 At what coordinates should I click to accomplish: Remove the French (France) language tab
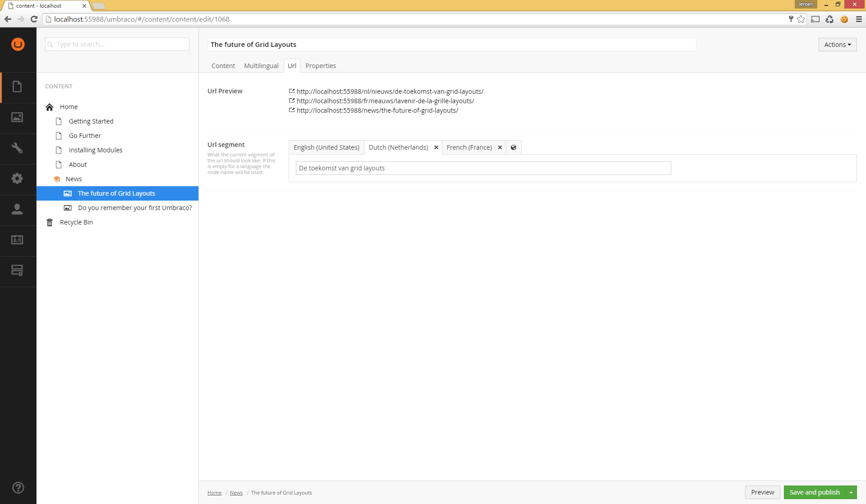(500, 147)
